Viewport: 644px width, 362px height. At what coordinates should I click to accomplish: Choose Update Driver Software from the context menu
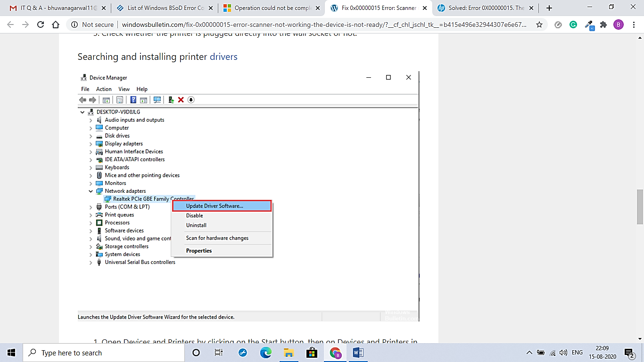coord(215,206)
